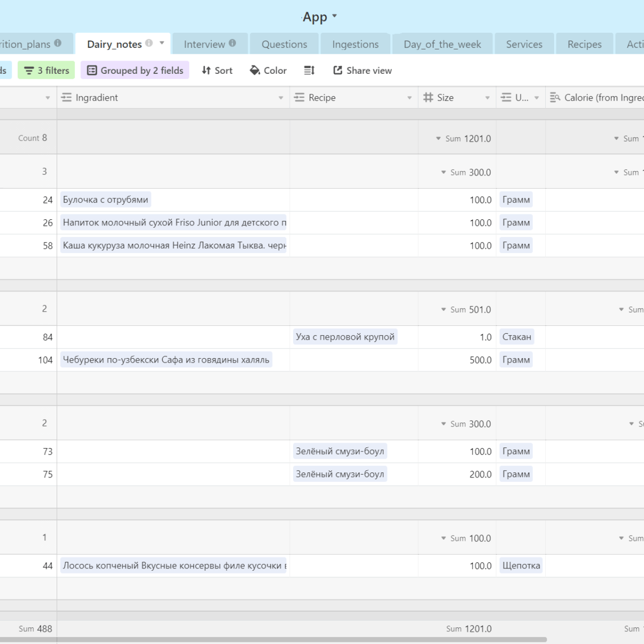The width and height of the screenshot is (644, 644).
Task: Click the info icon on Dairy_notes tab
Action: pos(149,43)
